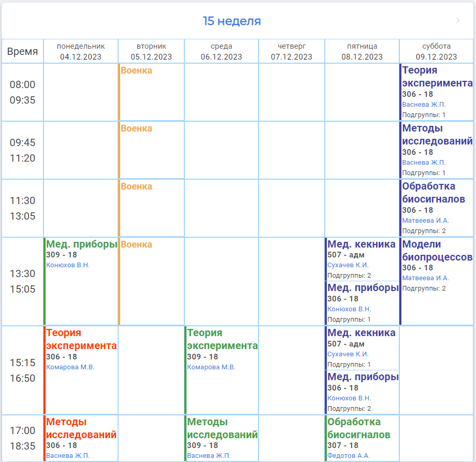Open Monday 'Методы исследований' at 17:00
The width and height of the screenshot is (476, 462).
pos(81,428)
